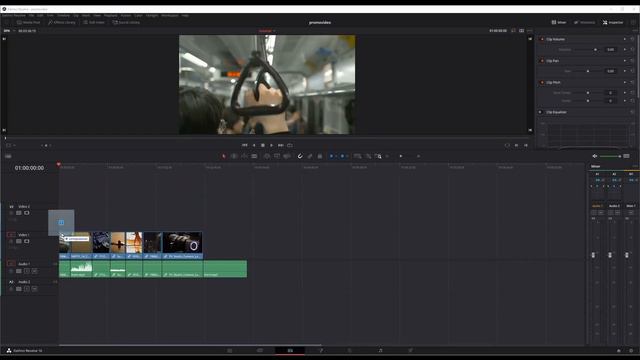
Task: Toggle the Linked Selection chain icon
Action: [x=310, y=156]
